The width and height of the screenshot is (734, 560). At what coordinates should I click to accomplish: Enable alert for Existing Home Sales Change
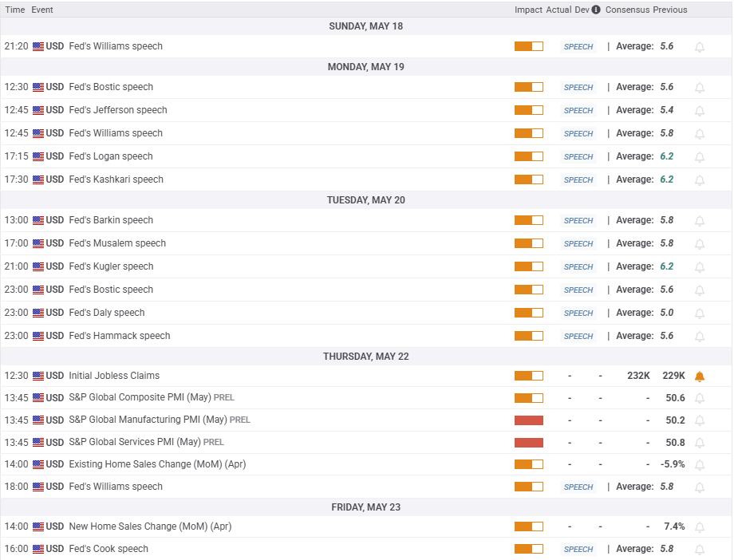click(700, 464)
